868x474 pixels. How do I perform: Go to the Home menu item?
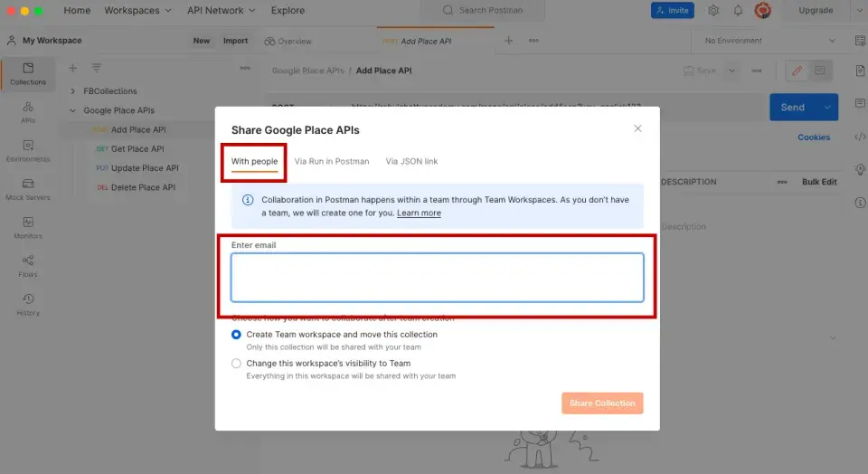pyautogui.click(x=77, y=11)
